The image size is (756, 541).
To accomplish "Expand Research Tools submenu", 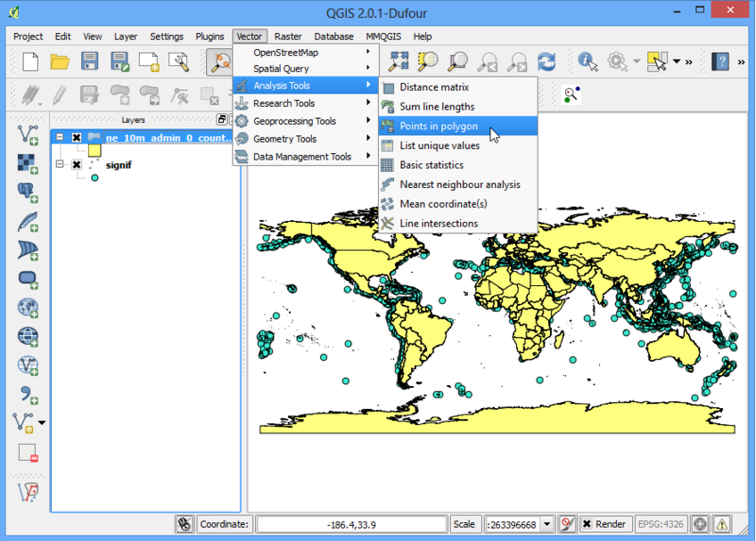I will [x=306, y=103].
